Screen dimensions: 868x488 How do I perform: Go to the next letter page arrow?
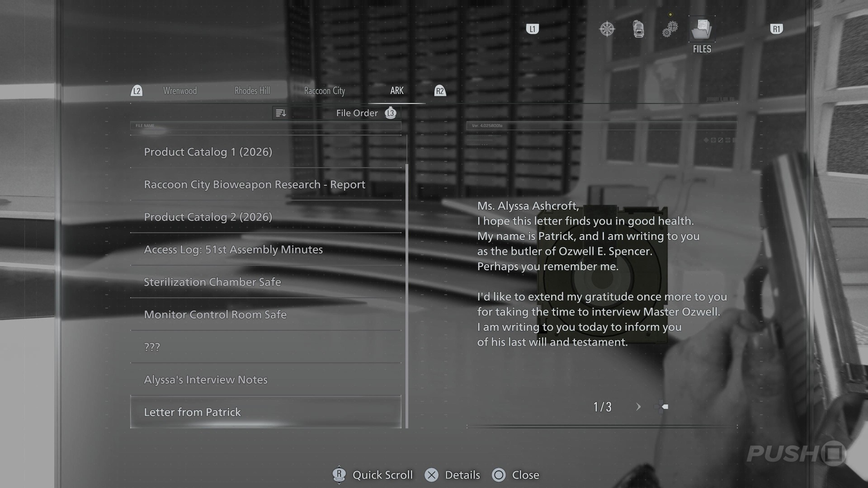638,407
